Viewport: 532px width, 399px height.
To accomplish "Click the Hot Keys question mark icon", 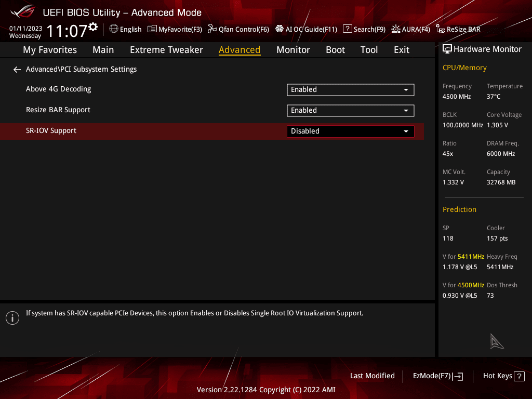I will click(519, 376).
